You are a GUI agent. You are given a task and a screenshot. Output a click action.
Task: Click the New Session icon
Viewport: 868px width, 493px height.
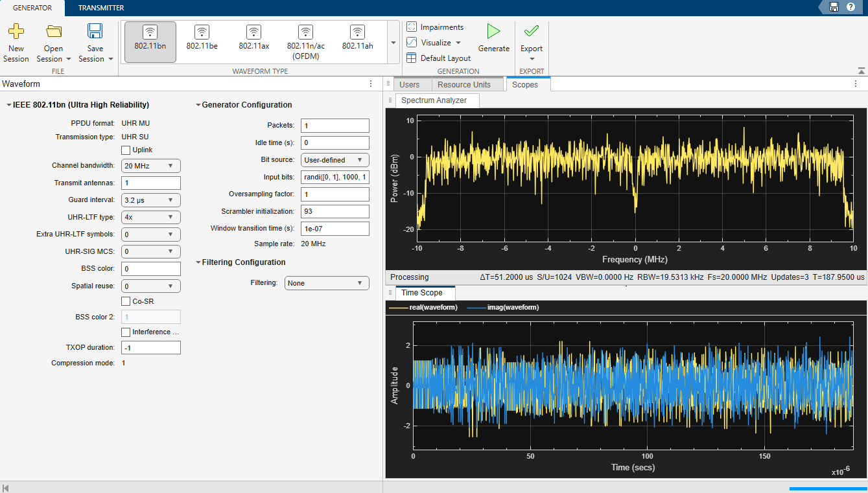pyautogui.click(x=16, y=31)
